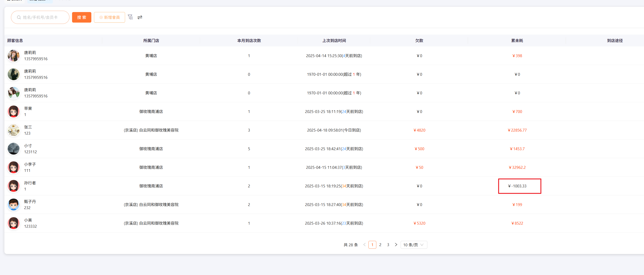
Task: Click avatar of customer 小美
Action: click(x=14, y=223)
